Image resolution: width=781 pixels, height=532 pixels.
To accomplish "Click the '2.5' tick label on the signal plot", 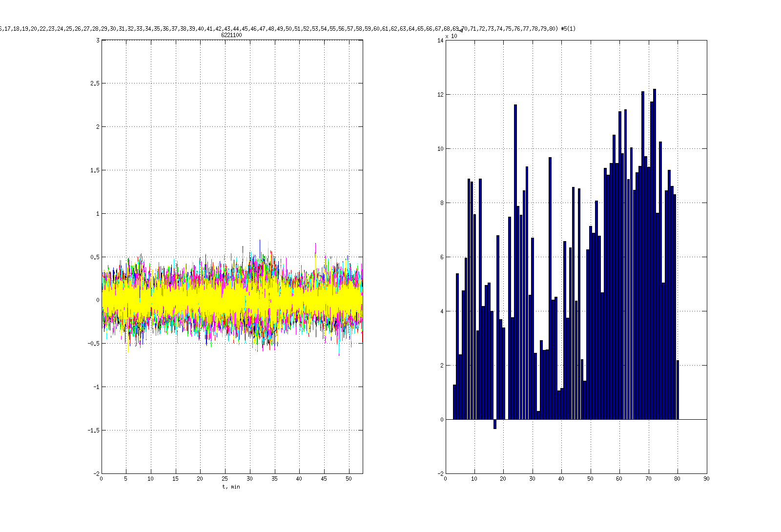I will (x=95, y=83).
